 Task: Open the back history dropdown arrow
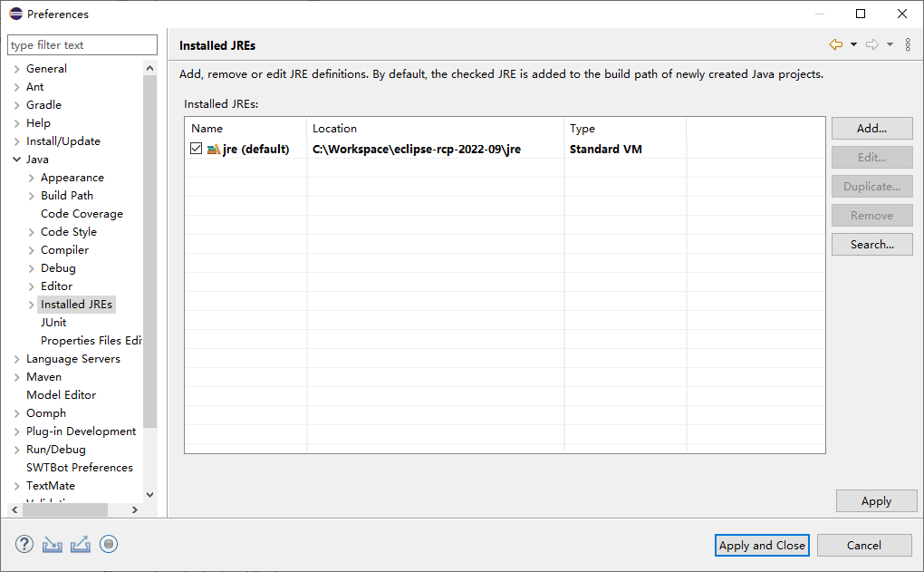tap(853, 44)
